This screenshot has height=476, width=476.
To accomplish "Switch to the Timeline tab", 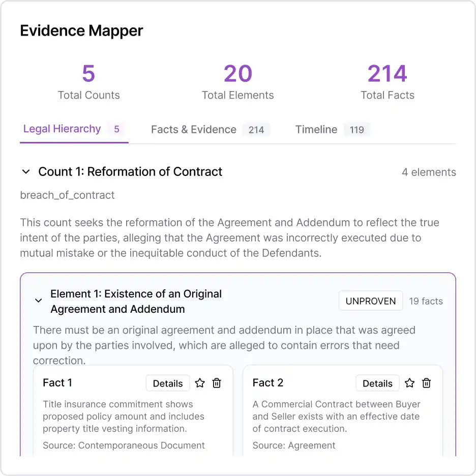I will [x=316, y=130].
